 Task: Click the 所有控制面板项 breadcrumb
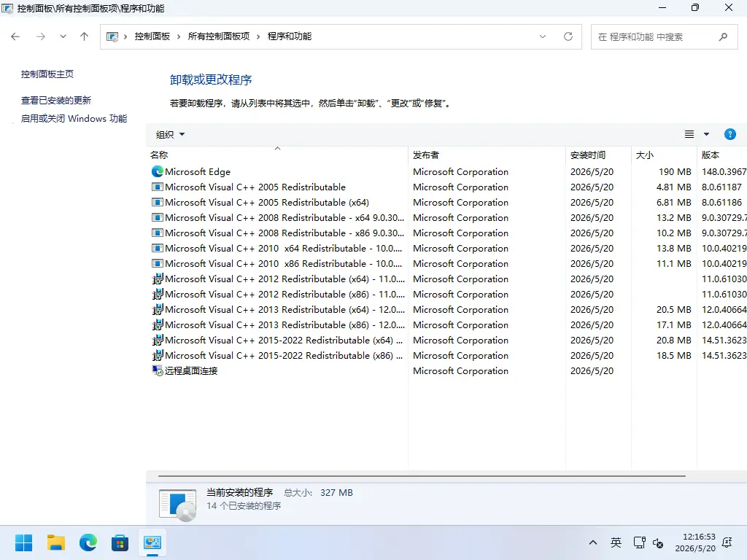(219, 36)
